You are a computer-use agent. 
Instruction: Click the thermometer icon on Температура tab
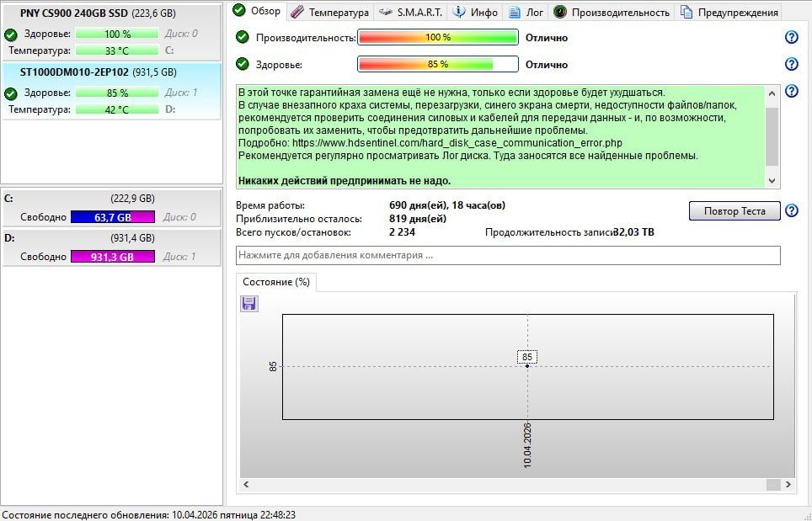[296, 13]
